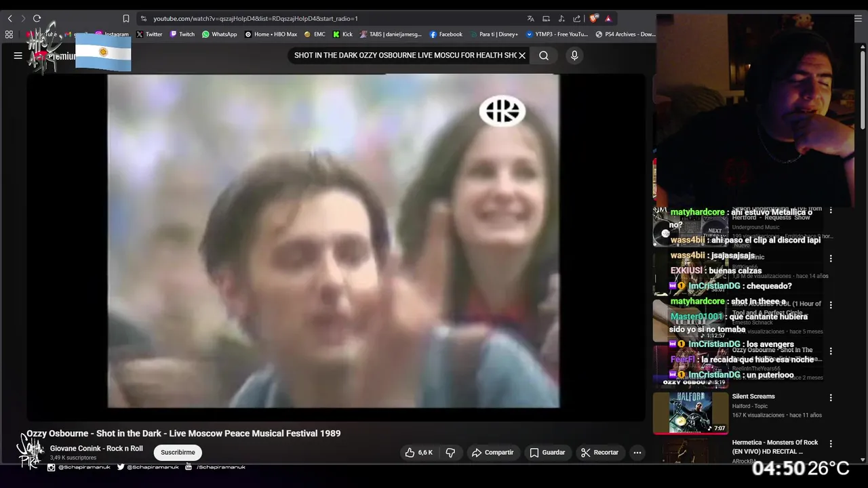Open the YTMP3 - Free YouTube bookmark

pos(557,34)
